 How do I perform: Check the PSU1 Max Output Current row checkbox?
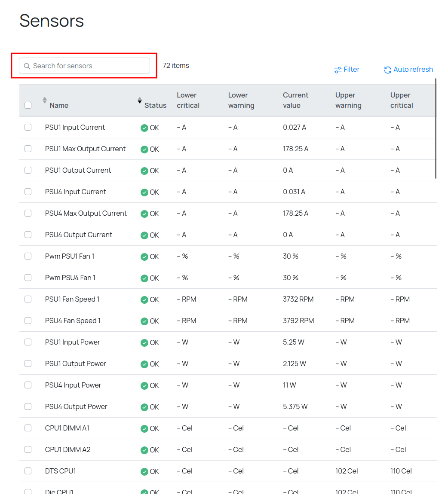28,149
